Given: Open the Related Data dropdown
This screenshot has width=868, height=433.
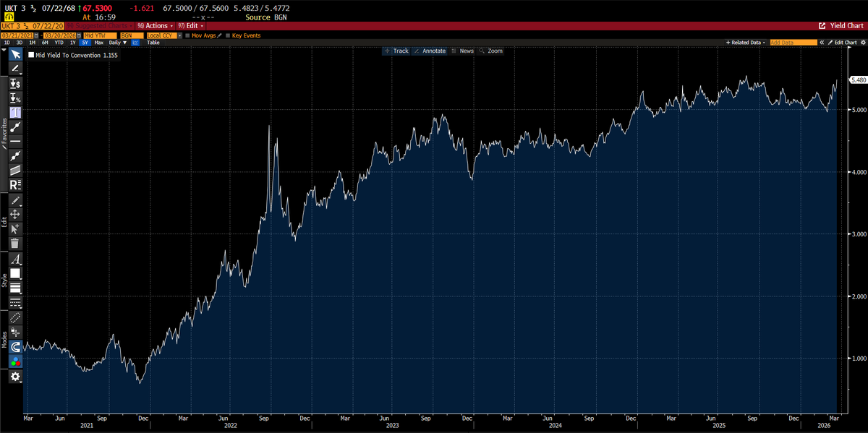Looking at the screenshot, I should pyautogui.click(x=746, y=43).
